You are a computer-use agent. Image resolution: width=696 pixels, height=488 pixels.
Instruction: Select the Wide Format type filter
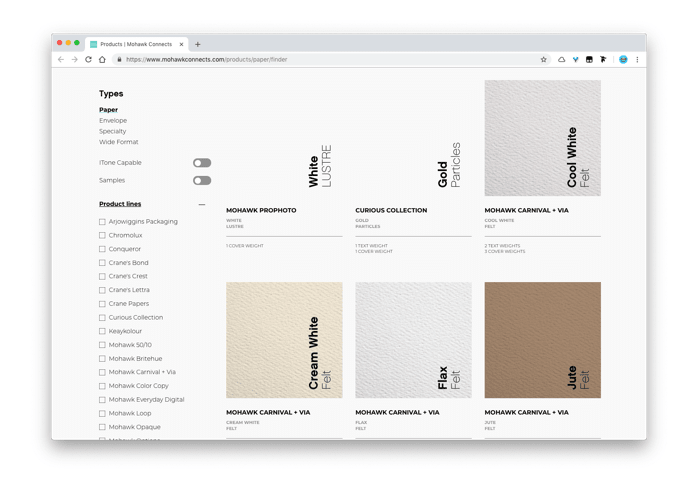tap(119, 142)
